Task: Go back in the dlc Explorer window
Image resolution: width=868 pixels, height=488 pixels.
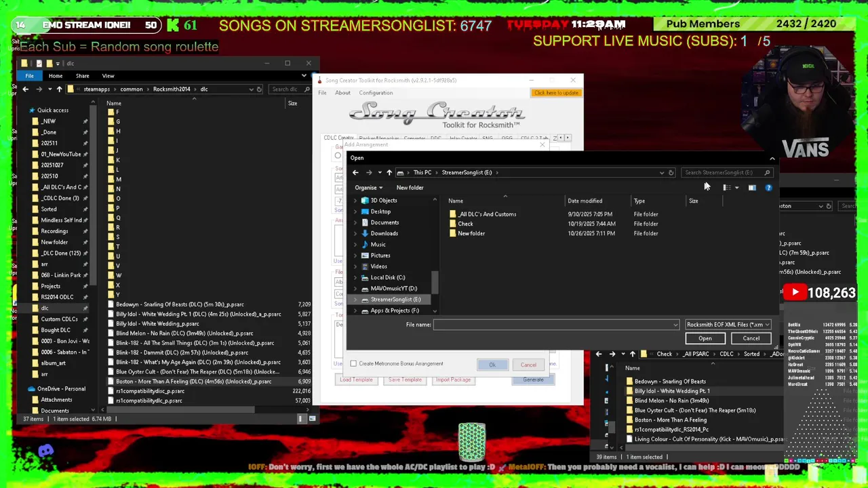Action: point(26,89)
